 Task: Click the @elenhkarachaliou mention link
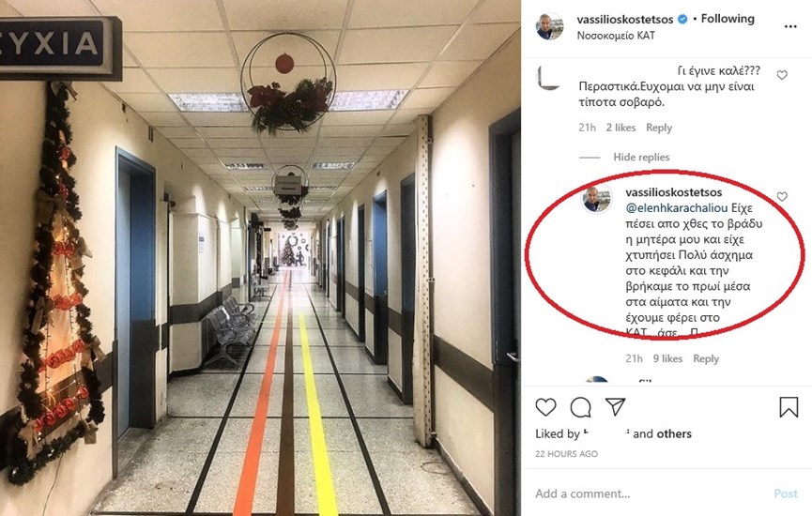677,208
